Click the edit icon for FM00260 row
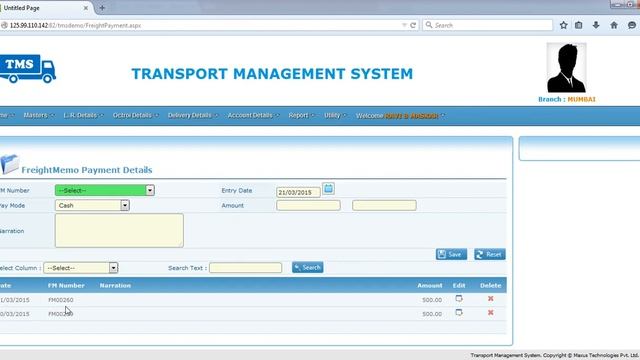640x360 pixels. (x=459, y=299)
